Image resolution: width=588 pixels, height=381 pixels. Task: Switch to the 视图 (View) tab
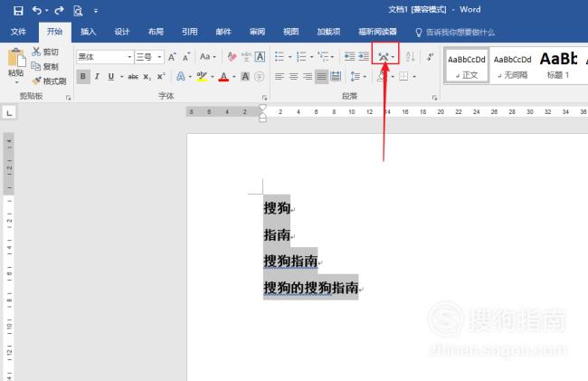291,32
